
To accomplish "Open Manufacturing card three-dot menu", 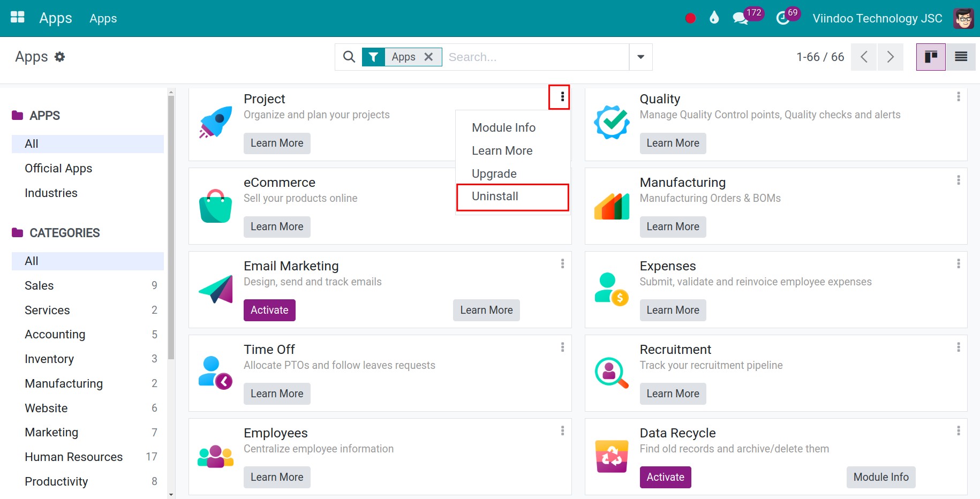I will [958, 180].
